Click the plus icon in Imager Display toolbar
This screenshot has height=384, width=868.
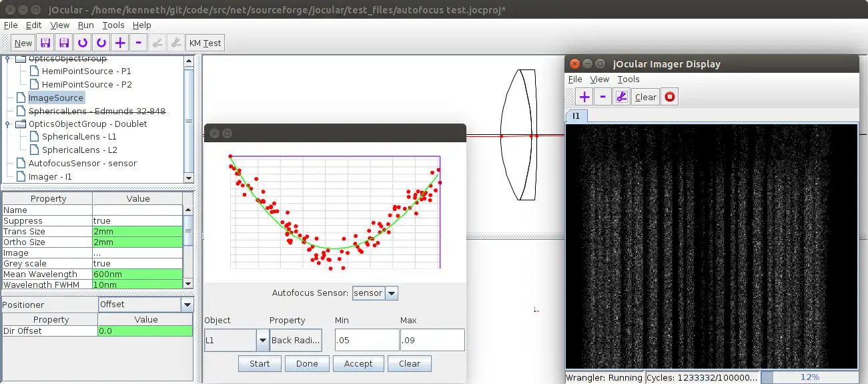(584, 97)
